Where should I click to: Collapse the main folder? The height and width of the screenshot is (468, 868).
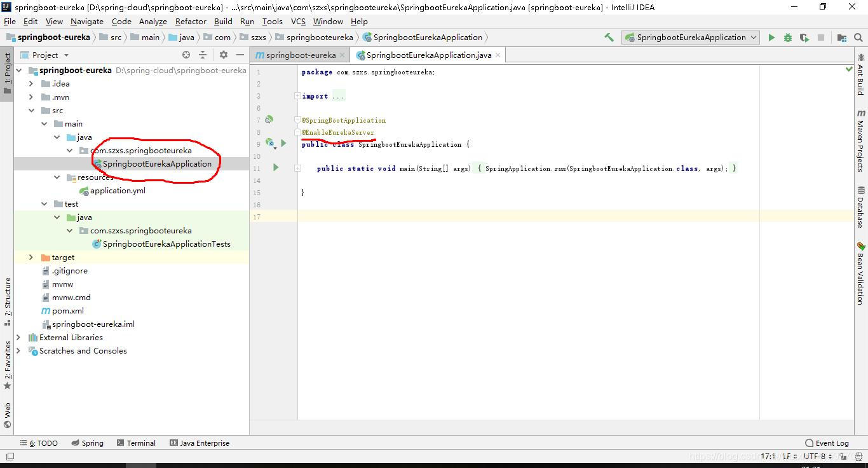(44, 124)
